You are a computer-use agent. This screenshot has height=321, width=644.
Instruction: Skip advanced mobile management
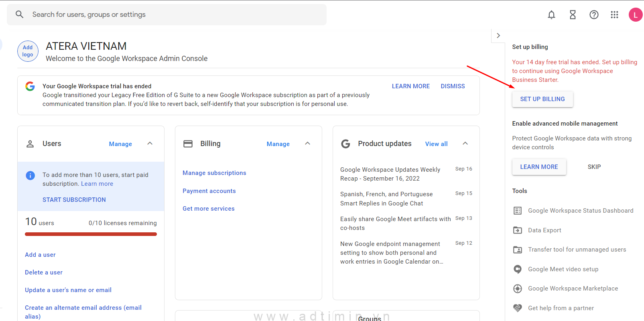(x=594, y=167)
